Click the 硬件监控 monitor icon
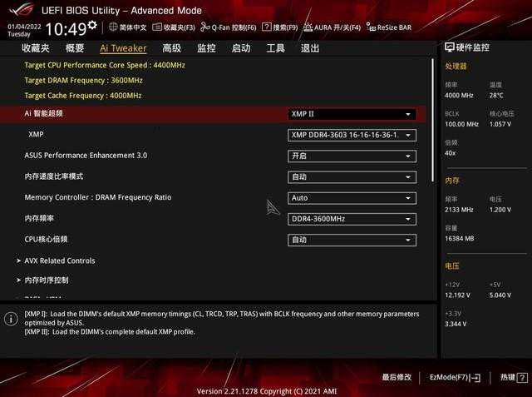The height and width of the screenshot is (397, 532). coord(450,48)
